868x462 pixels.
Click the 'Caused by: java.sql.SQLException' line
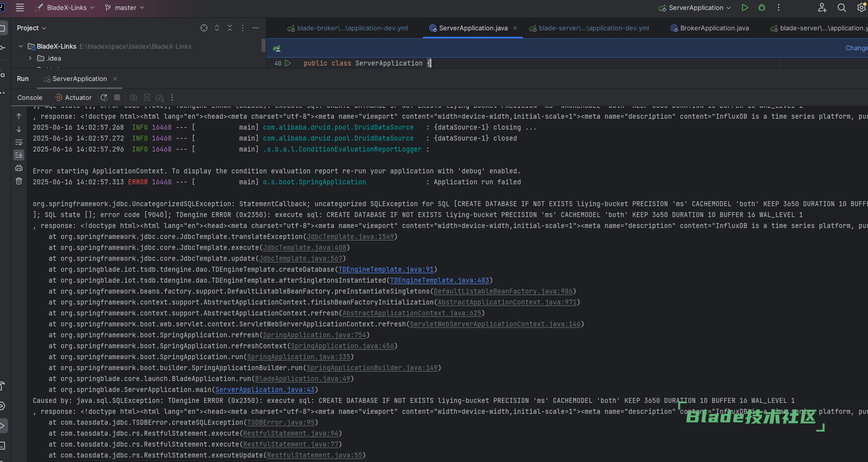point(414,400)
